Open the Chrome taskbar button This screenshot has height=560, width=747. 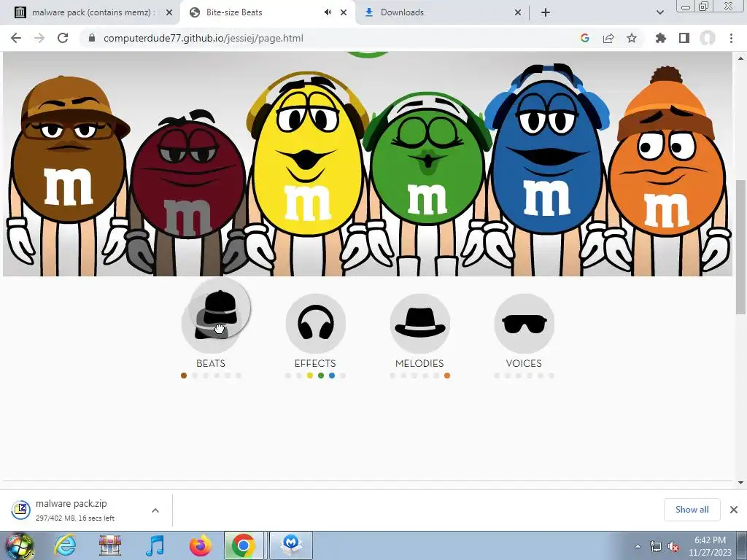(244, 545)
